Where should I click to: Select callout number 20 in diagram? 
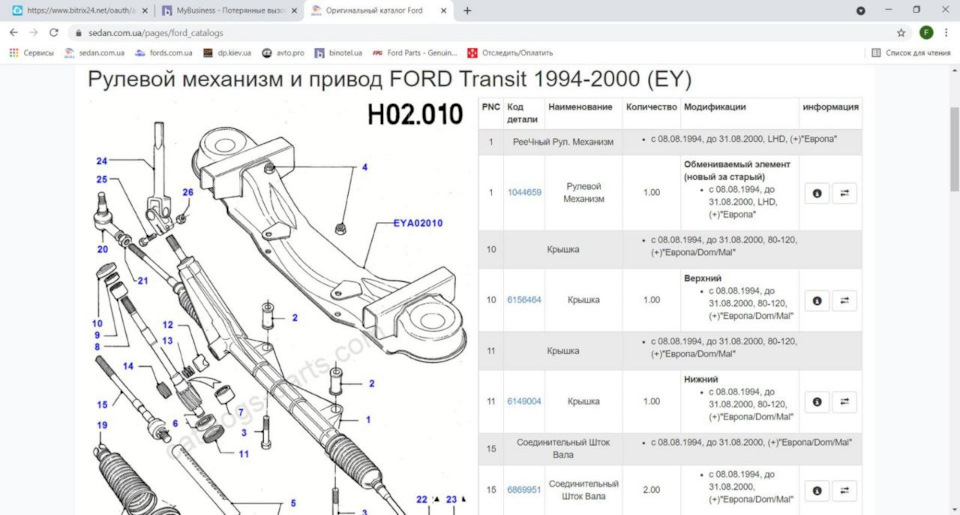102,249
